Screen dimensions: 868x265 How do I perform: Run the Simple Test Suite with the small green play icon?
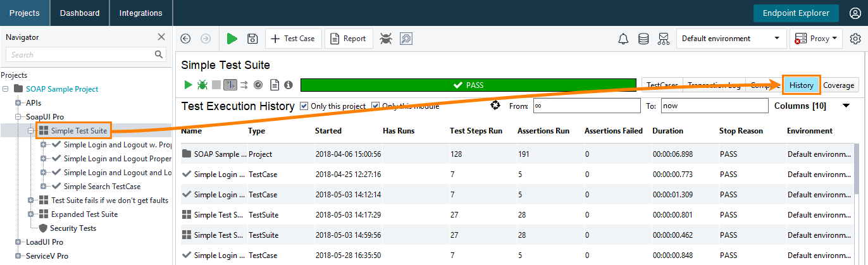(x=188, y=84)
